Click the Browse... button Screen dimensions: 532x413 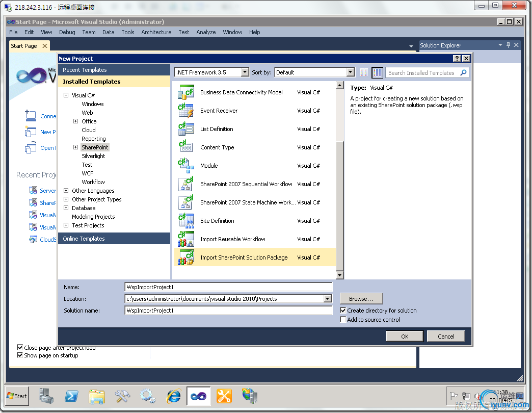[361, 299]
